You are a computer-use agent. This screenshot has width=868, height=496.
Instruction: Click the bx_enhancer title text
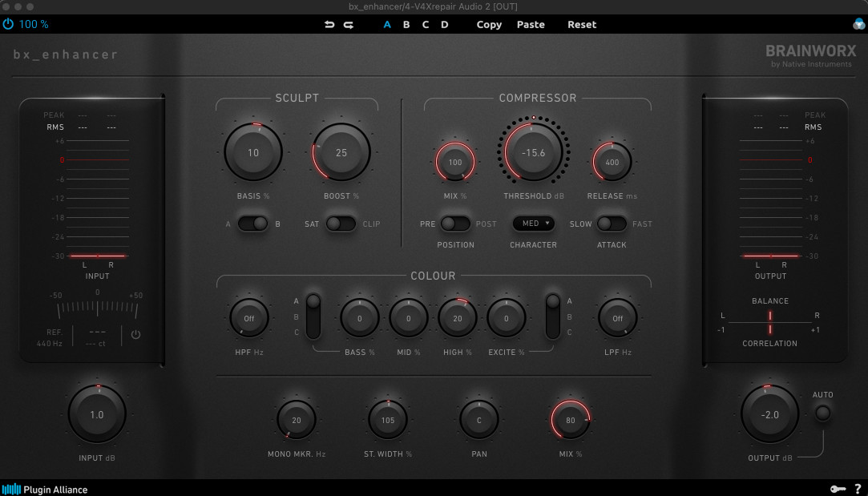pos(66,54)
